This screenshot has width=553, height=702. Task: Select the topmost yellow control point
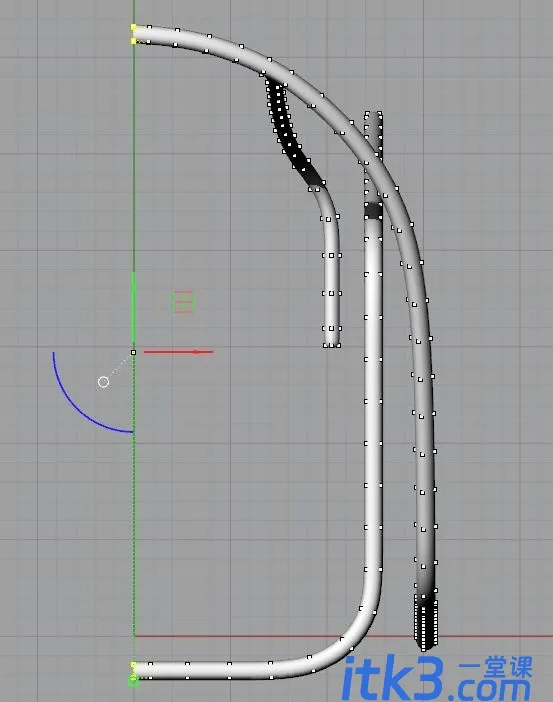(x=133, y=28)
